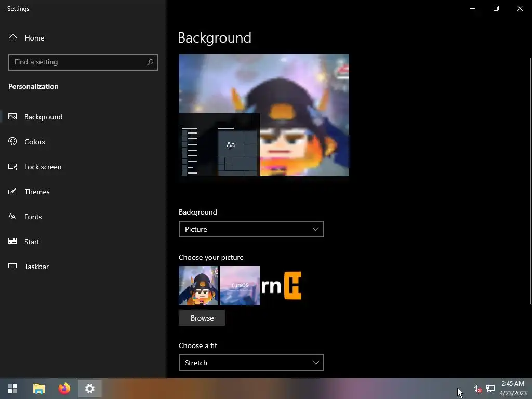Viewport: 532px width, 399px height.
Task: Minimize the Settings window
Action: [472, 8]
